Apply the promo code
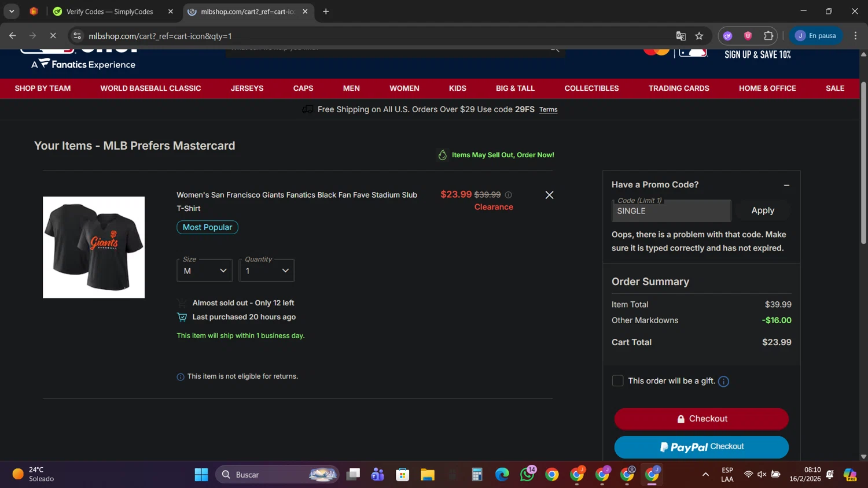Screen dimensions: 868x488 coord(763,210)
